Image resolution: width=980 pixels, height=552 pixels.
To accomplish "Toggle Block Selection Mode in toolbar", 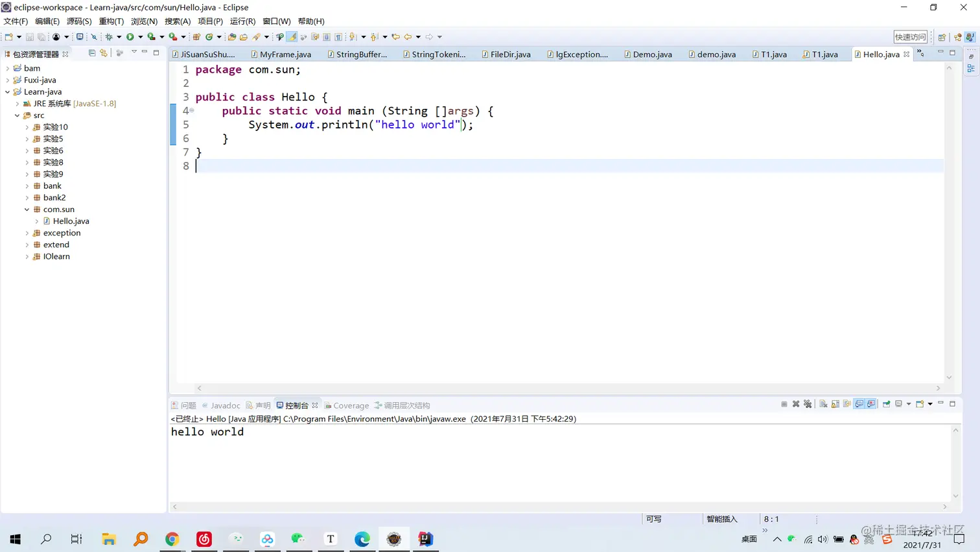I will [x=327, y=37].
